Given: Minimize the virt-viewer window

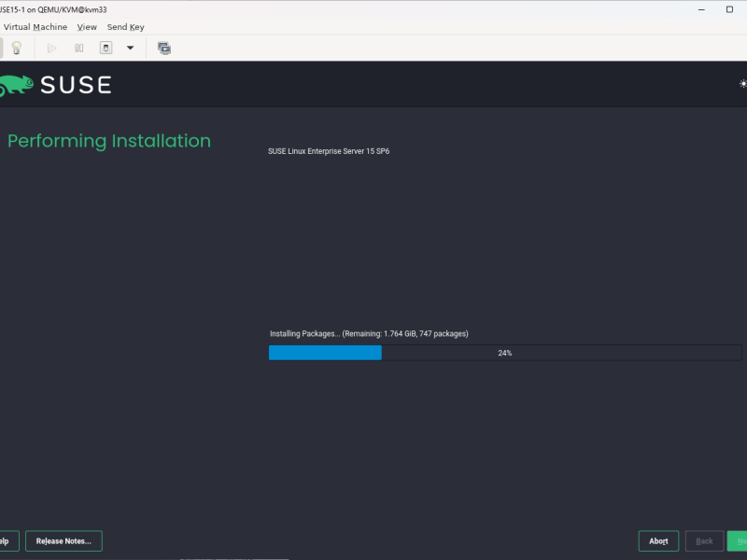Looking at the screenshot, I should click(701, 9).
